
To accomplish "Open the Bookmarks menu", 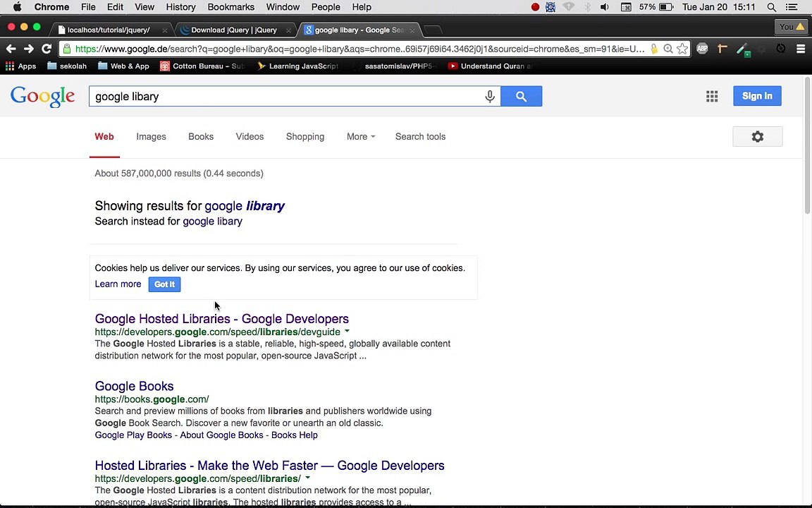I will (x=231, y=7).
